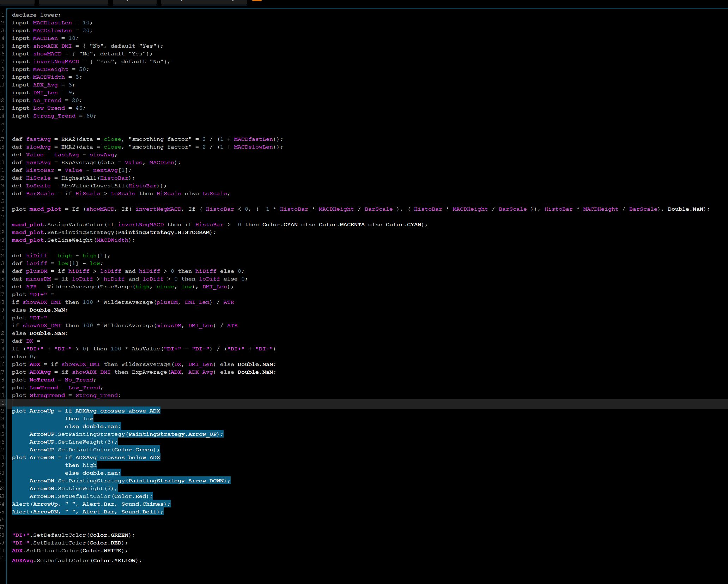Click the "def plusDM" definition line
The width and height of the screenshot is (728, 584).
click(128, 271)
